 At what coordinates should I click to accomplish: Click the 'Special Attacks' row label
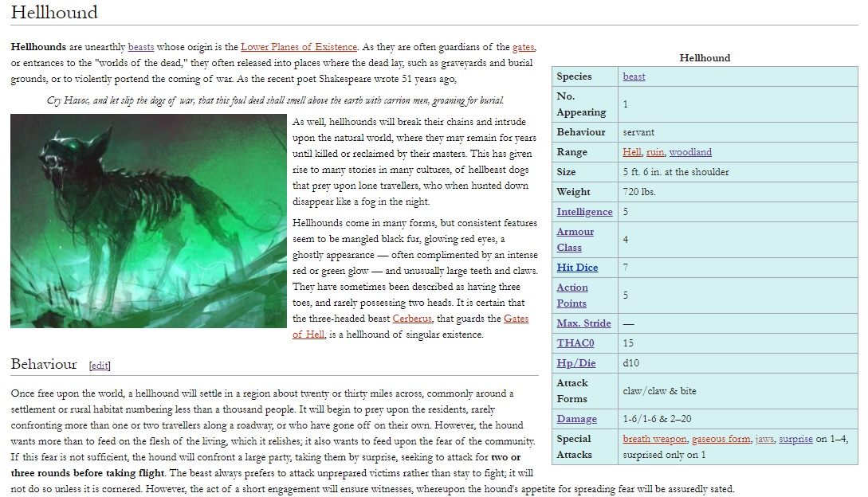(x=574, y=447)
